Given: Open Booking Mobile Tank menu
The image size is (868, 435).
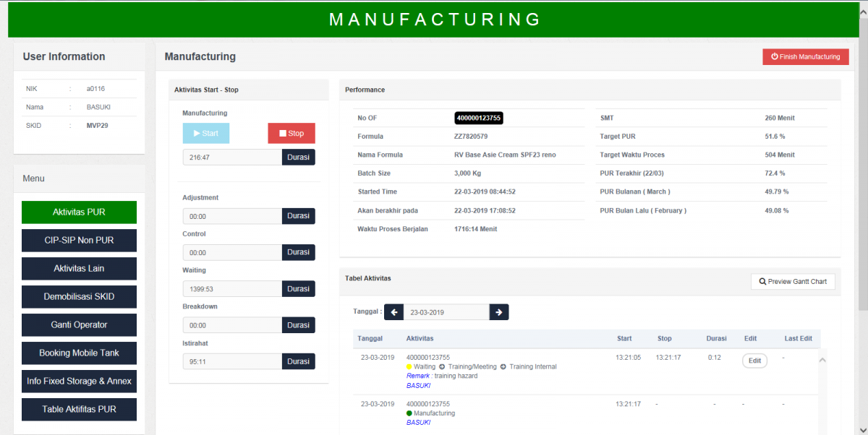Looking at the screenshot, I should coord(79,353).
